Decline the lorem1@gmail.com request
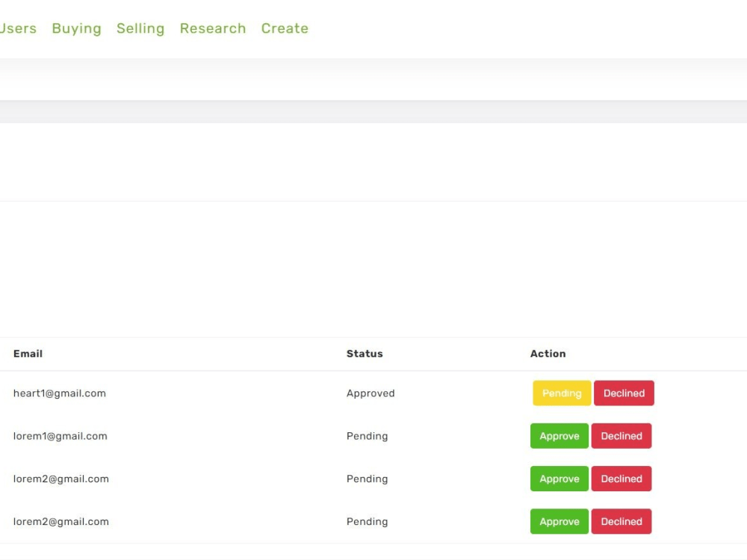 622,436
